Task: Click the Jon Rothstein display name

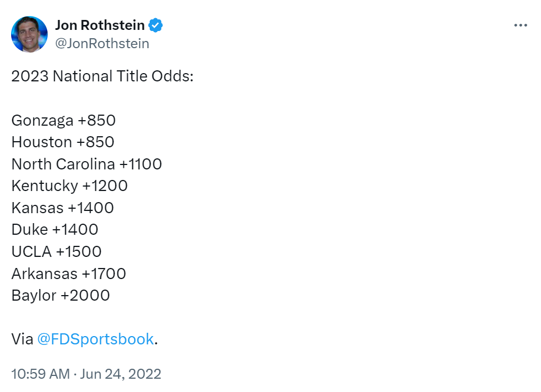Action: pyautogui.click(x=100, y=25)
